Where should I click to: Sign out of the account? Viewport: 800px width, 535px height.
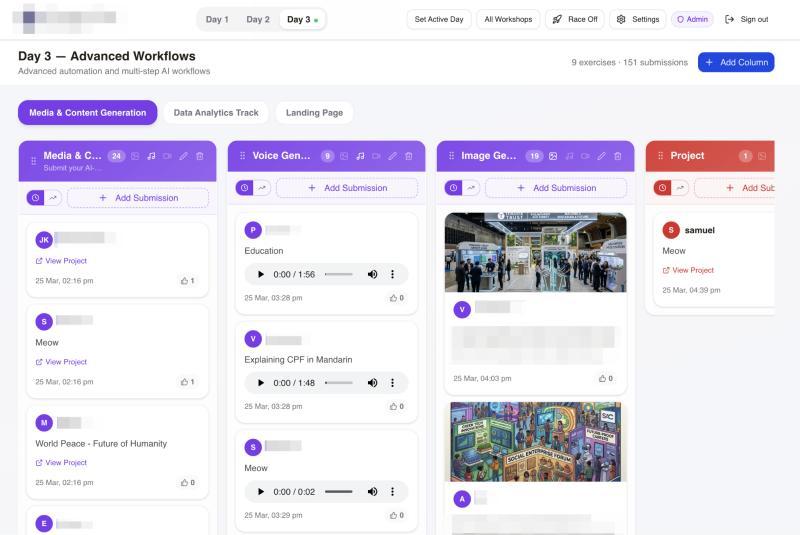746,19
